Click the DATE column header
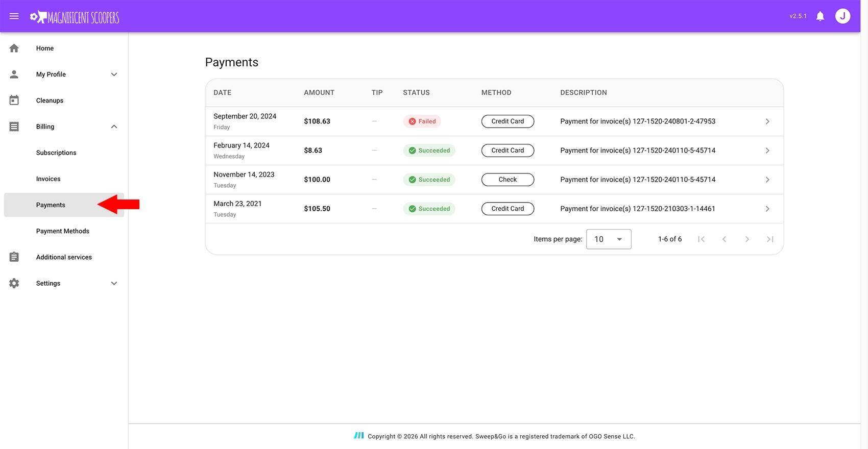Viewport: 868px width, 449px height. click(x=222, y=92)
